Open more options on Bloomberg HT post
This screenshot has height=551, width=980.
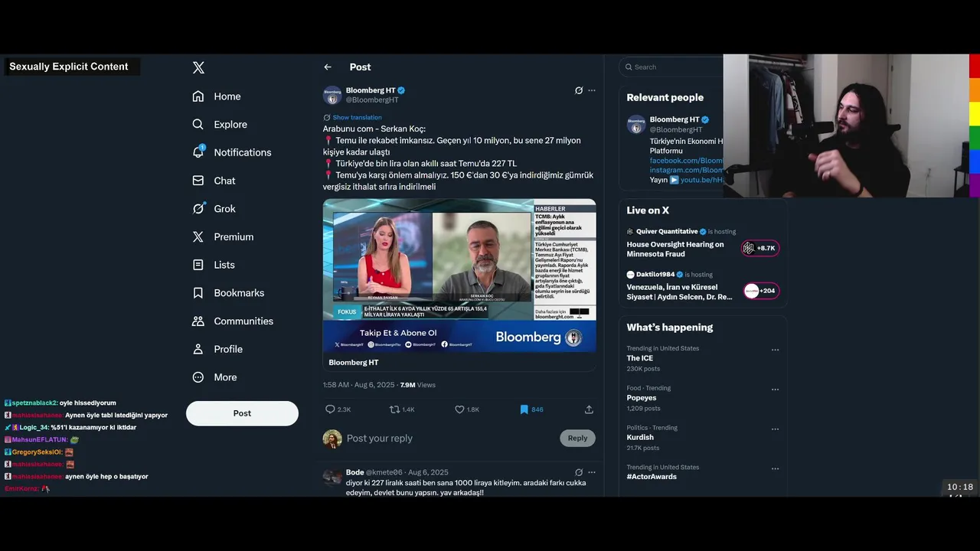point(591,90)
